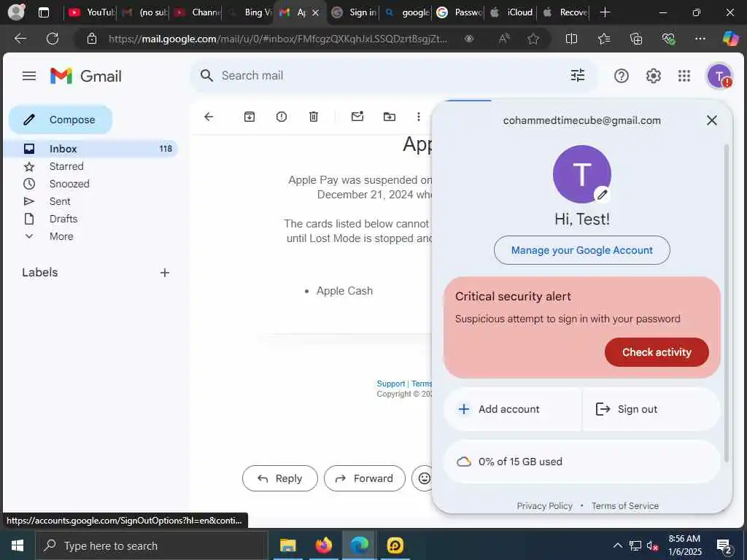Click the Gmail logo
This screenshot has width=747, height=560.
pos(86,76)
